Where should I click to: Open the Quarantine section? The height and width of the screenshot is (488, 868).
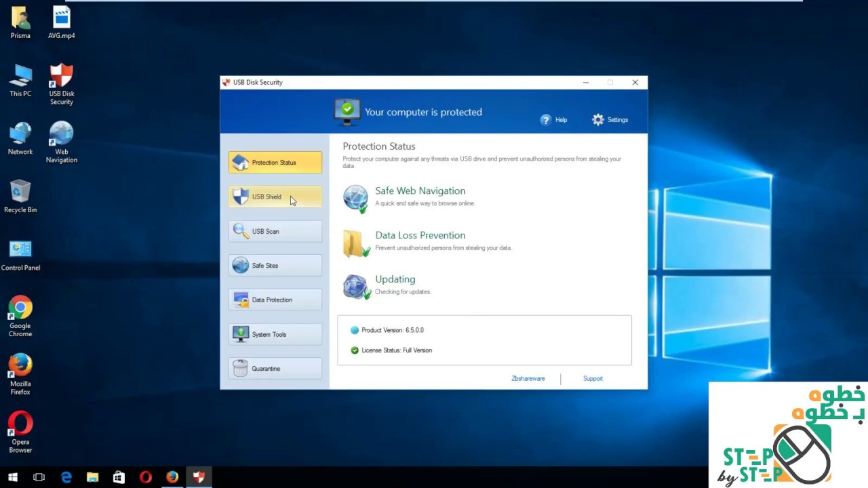click(x=275, y=369)
